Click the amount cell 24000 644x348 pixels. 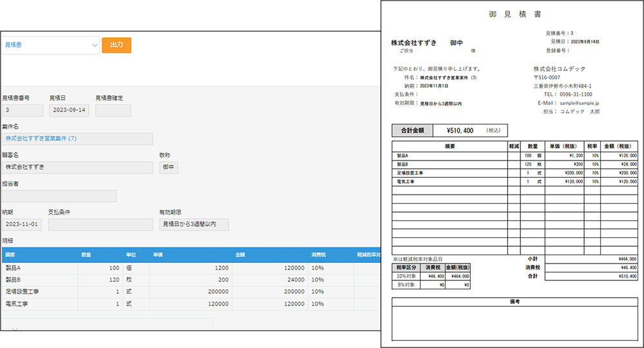pos(269,280)
